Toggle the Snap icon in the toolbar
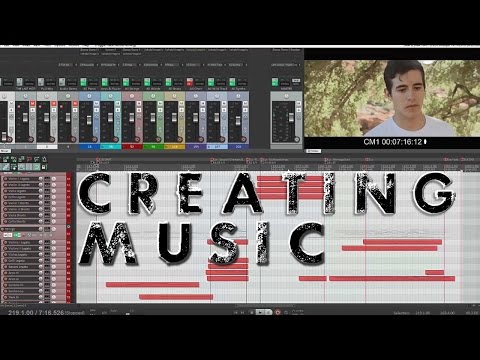The image size is (480, 360). click(37, 167)
